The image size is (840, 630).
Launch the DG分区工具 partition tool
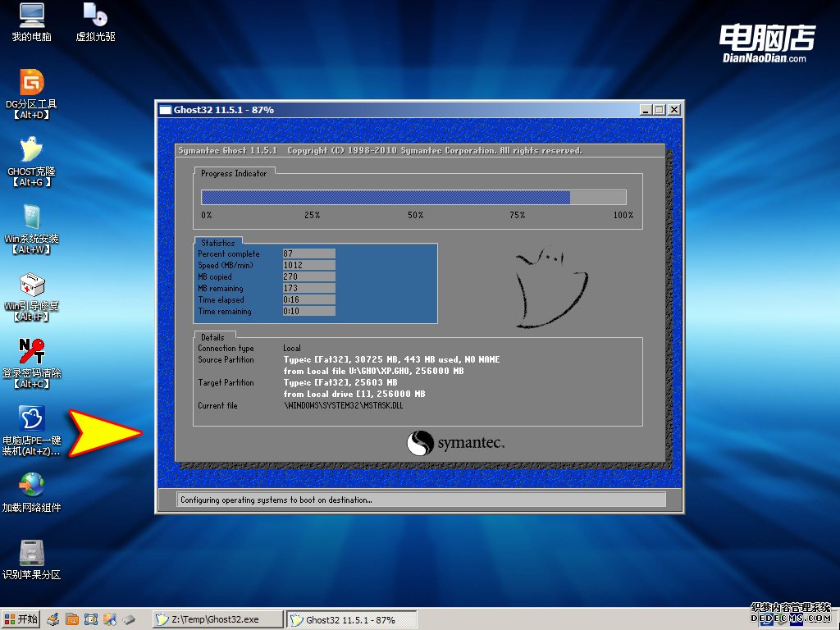tap(31, 83)
